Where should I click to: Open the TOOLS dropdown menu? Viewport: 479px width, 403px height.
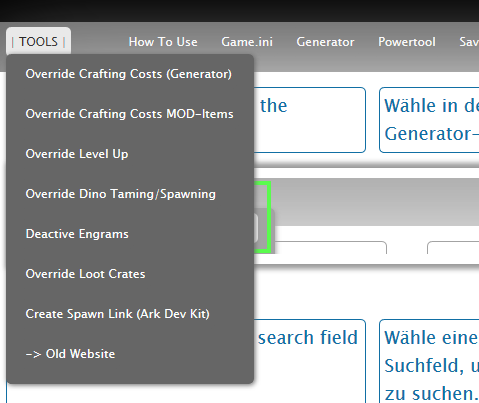38,42
